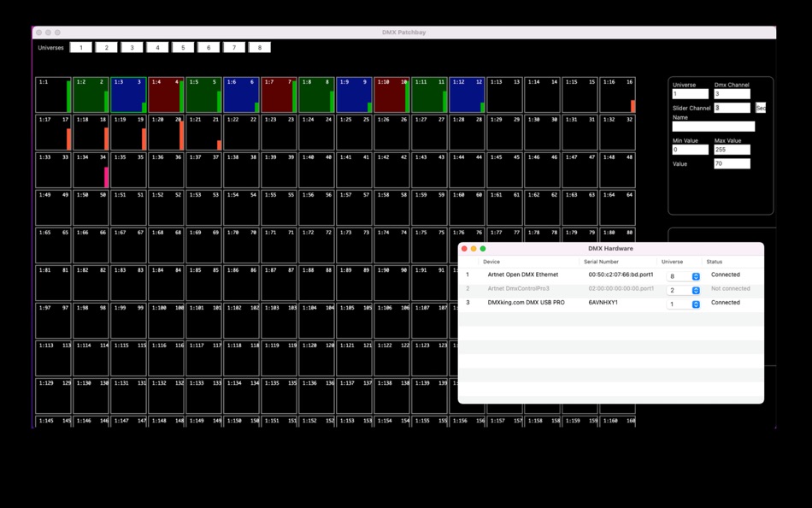This screenshot has height=508, width=812.
Task: Switch to universe 4
Action: 157,47
